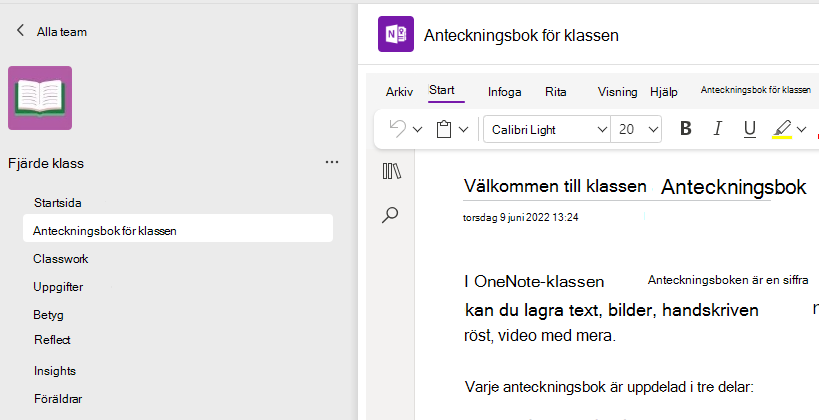
Task: Click the Undo arrow icon
Action: 397,129
